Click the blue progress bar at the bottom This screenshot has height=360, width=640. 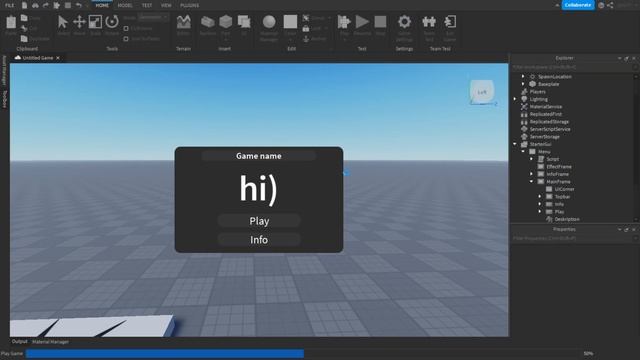(165, 353)
